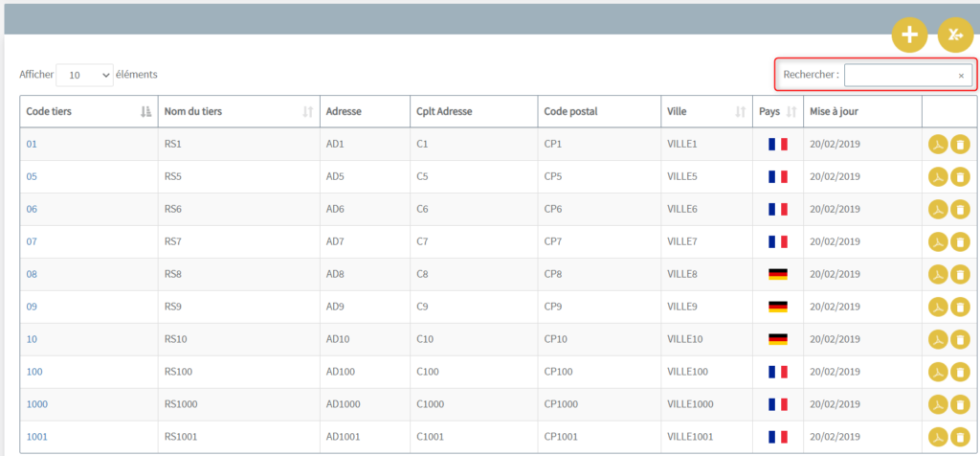Screen dimensions: 980x456
Task: Delete row 10 using trash icon
Action: point(960,340)
